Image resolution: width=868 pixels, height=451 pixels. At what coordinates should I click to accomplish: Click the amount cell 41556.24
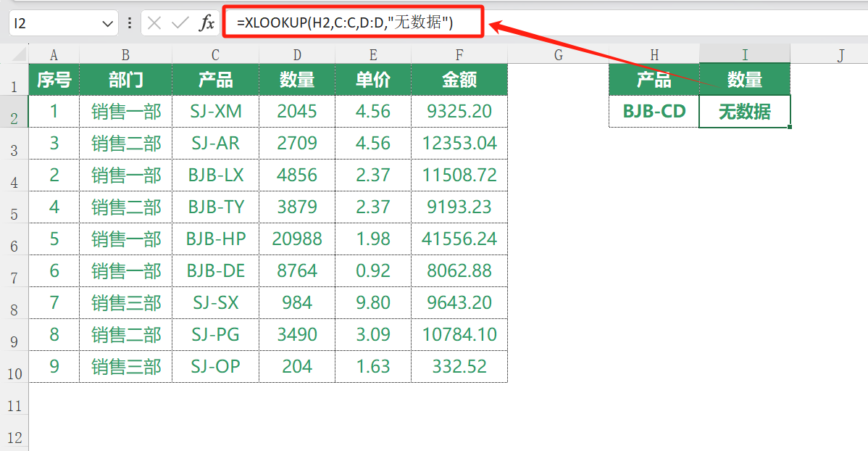pos(459,239)
